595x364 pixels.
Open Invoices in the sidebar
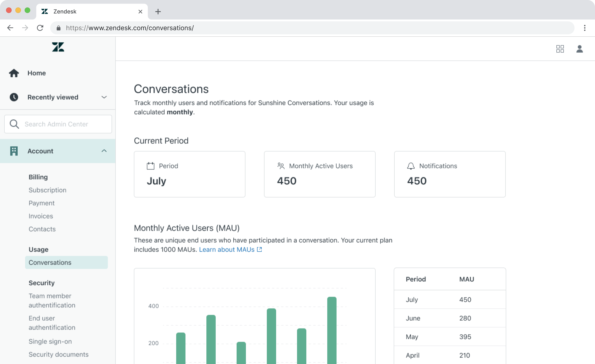(41, 216)
